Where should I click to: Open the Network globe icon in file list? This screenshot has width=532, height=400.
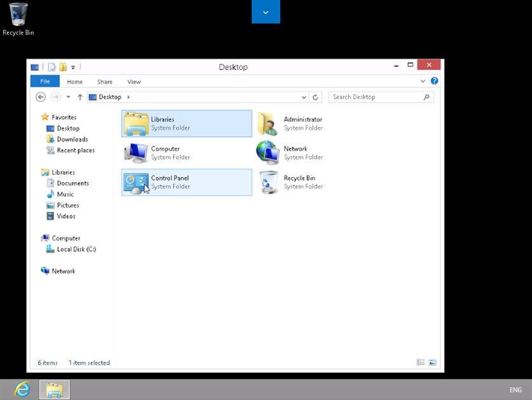(268, 153)
